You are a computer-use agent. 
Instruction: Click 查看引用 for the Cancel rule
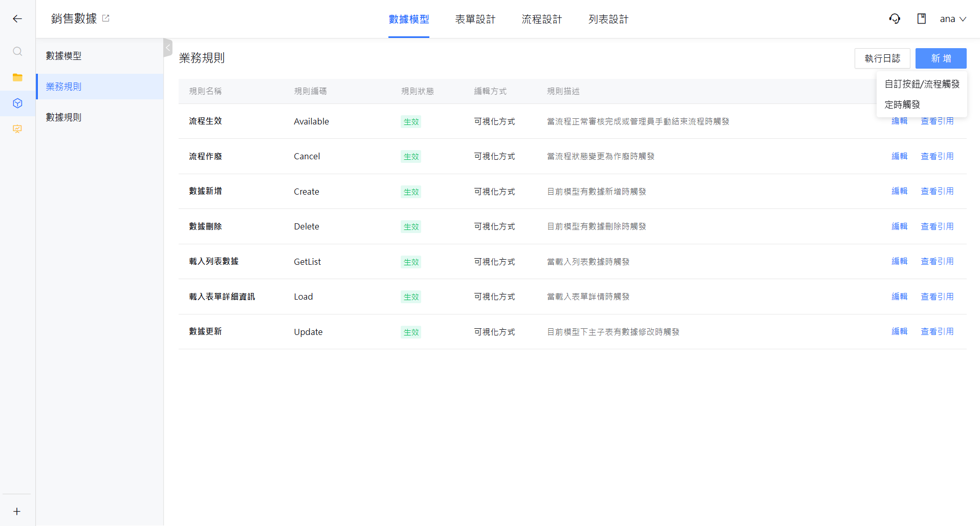point(938,156)
